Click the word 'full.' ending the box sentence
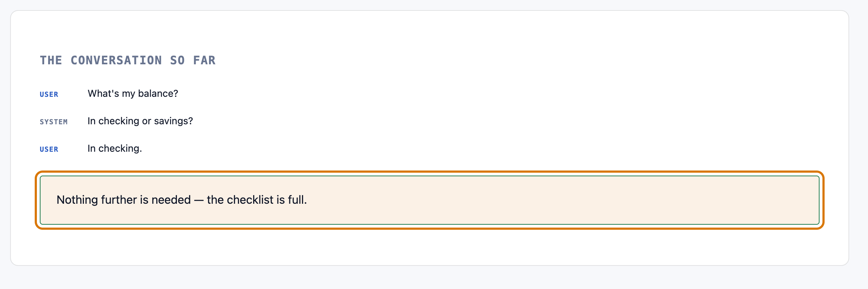The height and width of the screenshot is (289, 868). click(x=297, y=200)
